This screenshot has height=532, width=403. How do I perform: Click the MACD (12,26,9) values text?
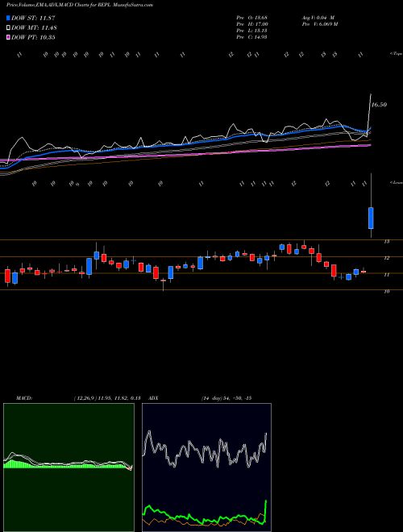(106, 398)
